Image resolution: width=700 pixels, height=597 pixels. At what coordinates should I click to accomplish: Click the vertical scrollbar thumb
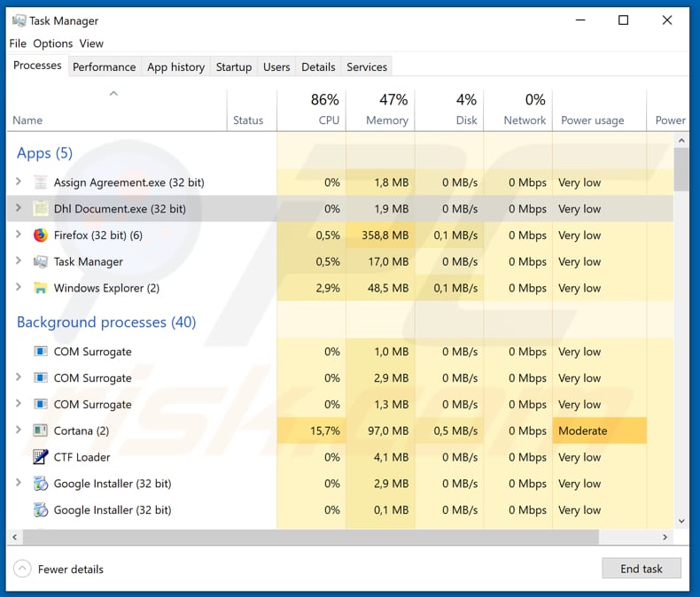tap(681, 169)
